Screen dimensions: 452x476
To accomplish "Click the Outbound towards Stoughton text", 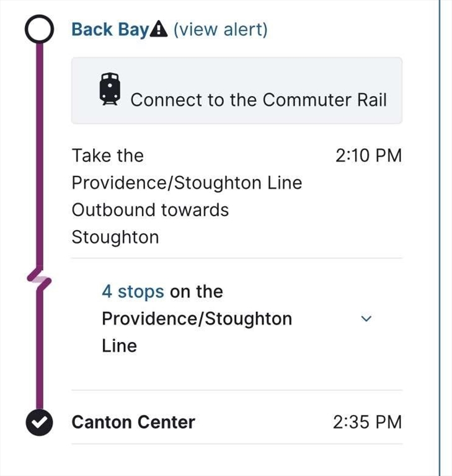I will pyautogui.click(x=150, y=210).
